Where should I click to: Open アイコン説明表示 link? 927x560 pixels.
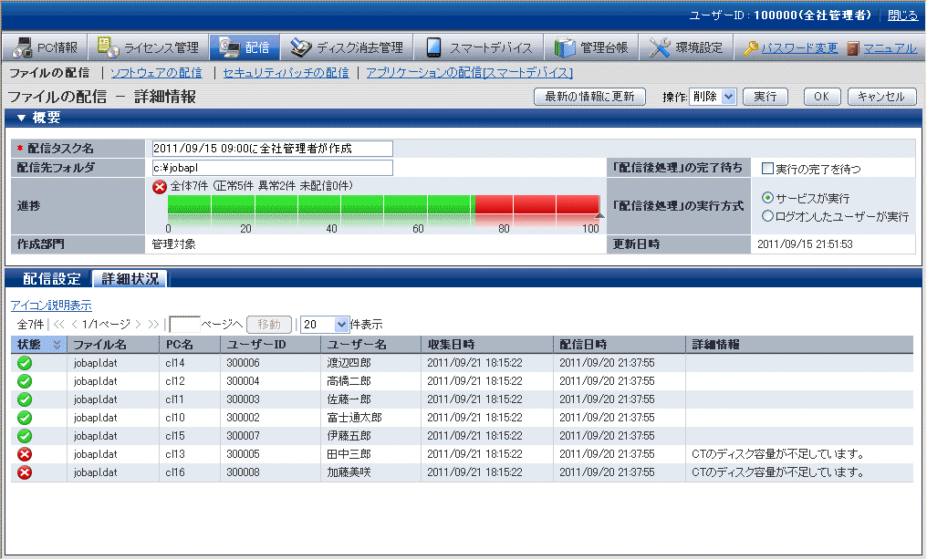click(x=51, y=306)
